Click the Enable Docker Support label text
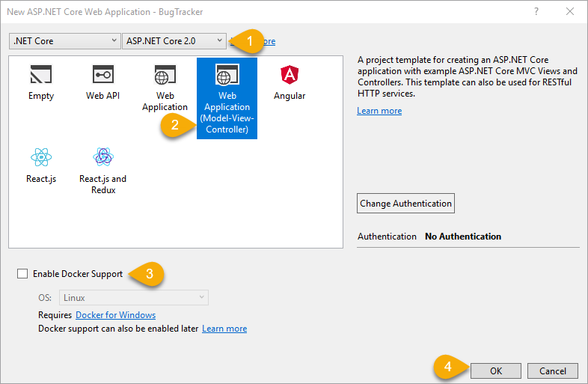Screen dimensions: 588x384 pos(78,274)
